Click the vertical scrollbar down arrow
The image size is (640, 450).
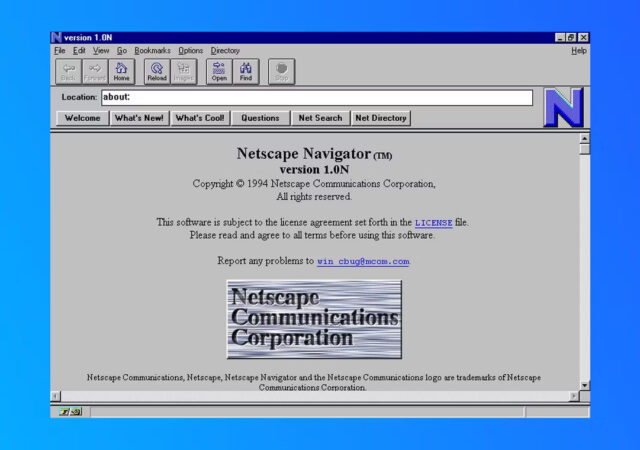(x=584, y=385)
